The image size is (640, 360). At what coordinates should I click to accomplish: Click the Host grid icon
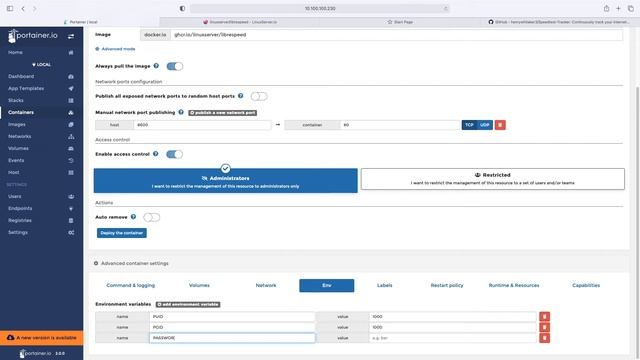[x=71, y=173]
